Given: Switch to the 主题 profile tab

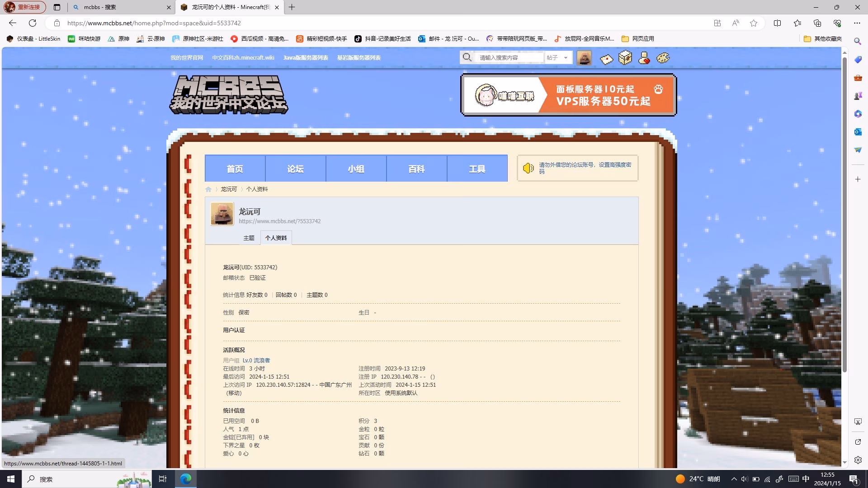Looking at the screenshot, I should pyautogui.click(x=249, y=238).
